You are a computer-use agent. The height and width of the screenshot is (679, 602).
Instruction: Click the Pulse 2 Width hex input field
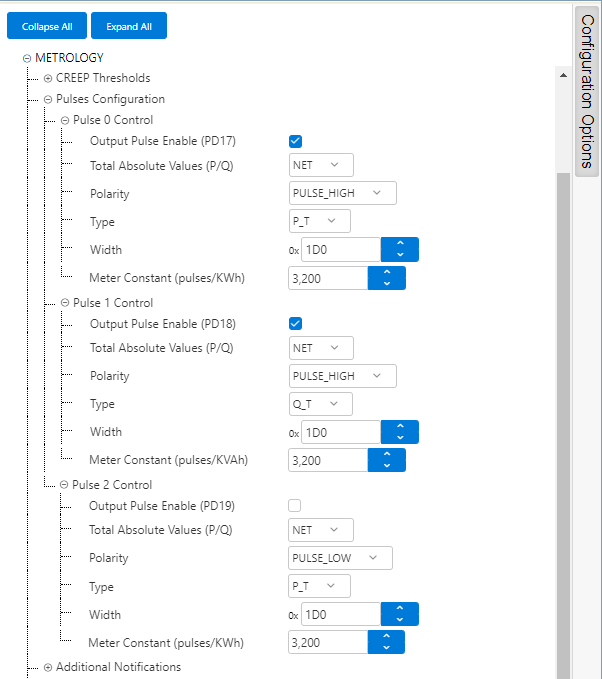tap(340, 614)
